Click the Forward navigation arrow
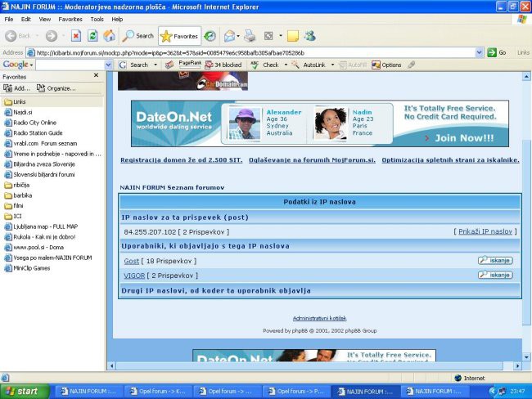 [x=52, y=36]
